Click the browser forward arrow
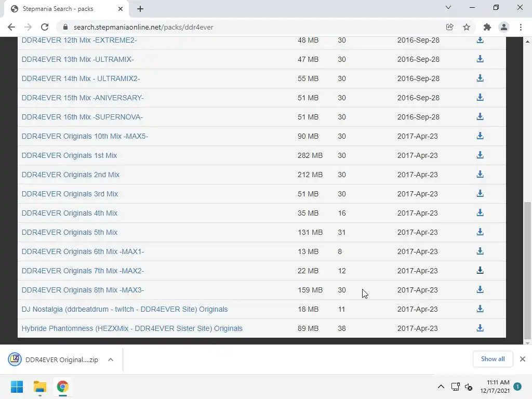Image resolution: width=532 pixels, height=399 pixels. (x=28, y=27)
